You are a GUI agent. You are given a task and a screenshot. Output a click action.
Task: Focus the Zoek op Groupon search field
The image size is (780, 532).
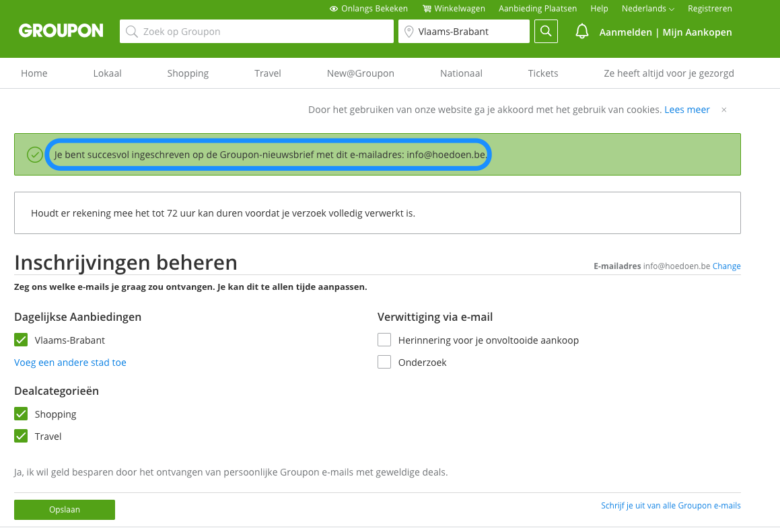pos(256,32)
